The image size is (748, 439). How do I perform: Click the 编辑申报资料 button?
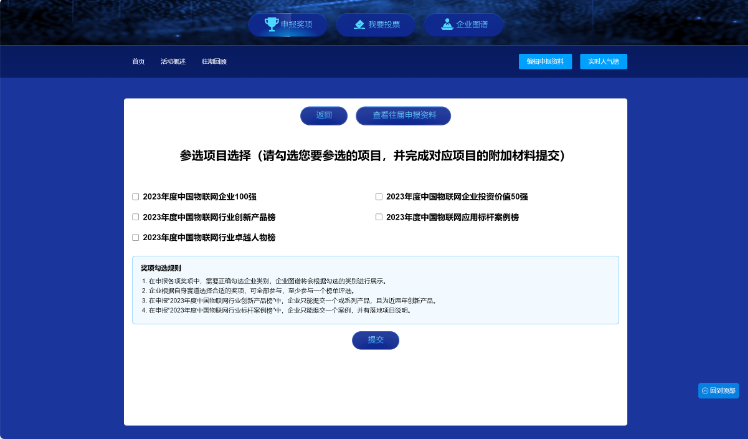[x=545, y=62]
